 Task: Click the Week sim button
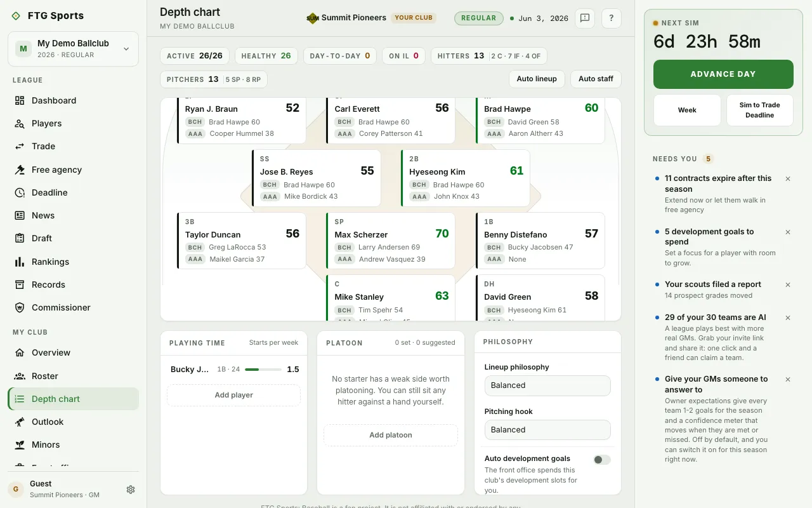click(687, 110)
